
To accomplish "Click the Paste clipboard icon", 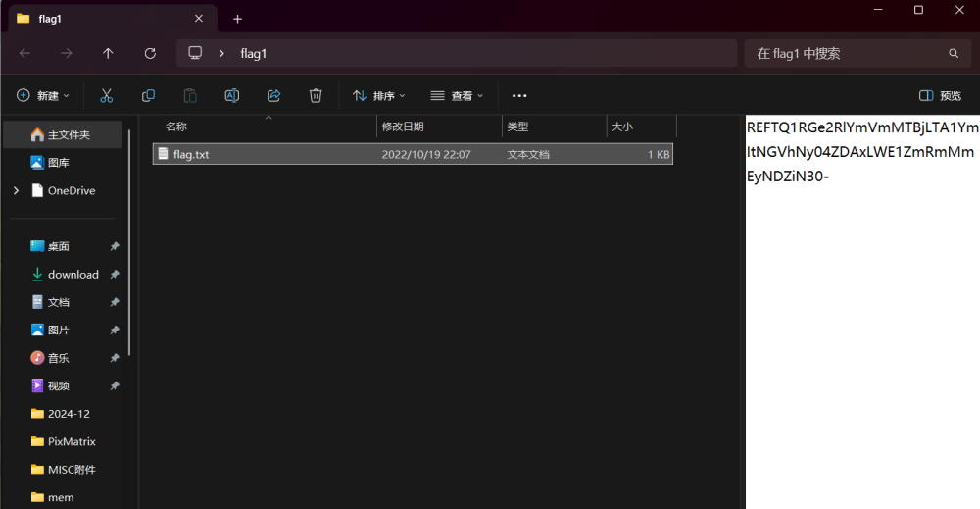I will (190, 96).
